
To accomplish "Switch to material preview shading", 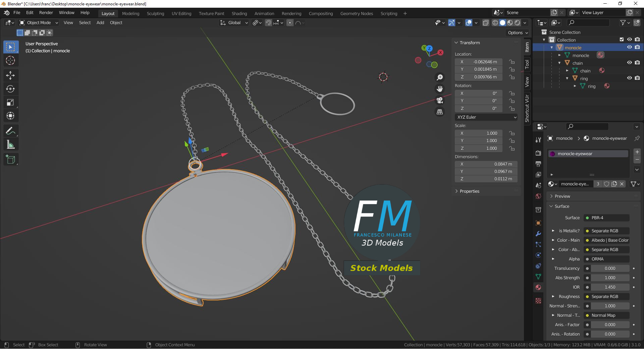I will [x=510, y=23].
